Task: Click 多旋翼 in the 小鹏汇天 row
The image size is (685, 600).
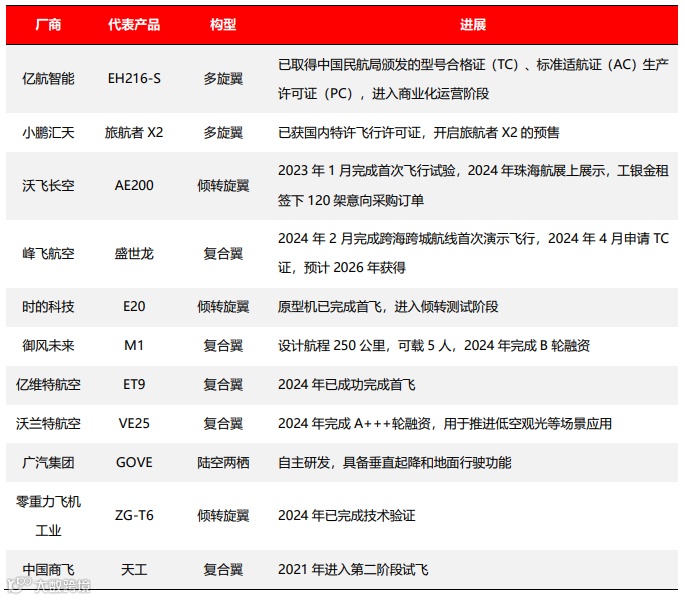Action: click(x=223, y=132)
